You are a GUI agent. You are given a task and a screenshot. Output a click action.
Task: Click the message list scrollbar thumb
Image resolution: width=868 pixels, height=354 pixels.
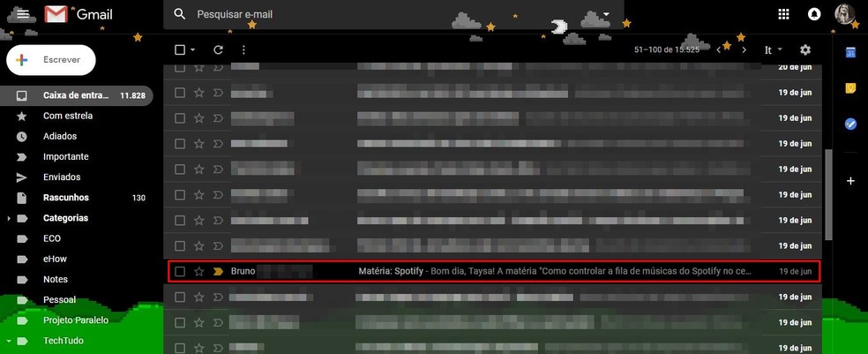click(828, 194)
